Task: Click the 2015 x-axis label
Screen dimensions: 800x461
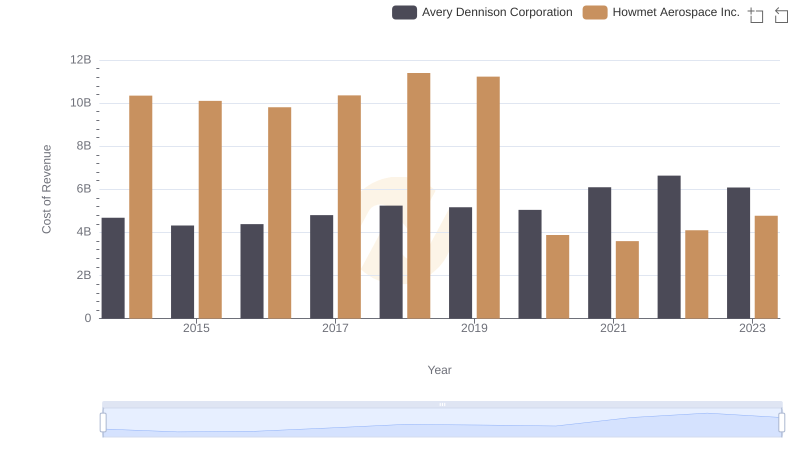Action: pos(196,328)
